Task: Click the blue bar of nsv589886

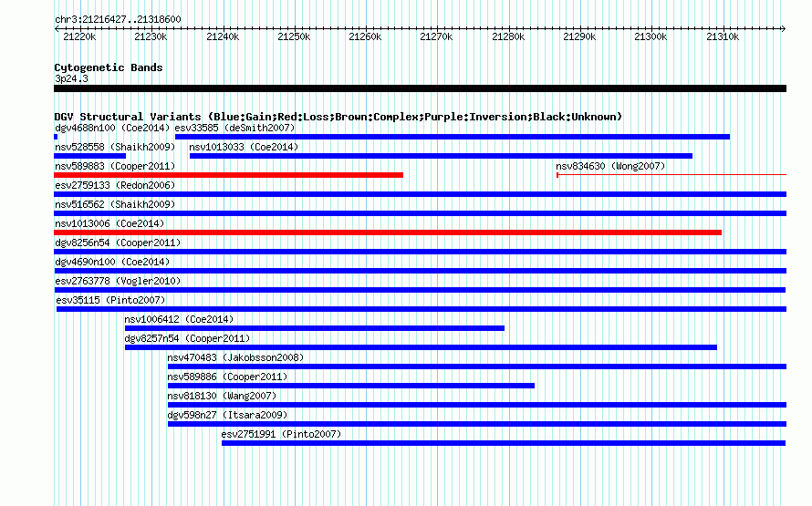Action: coord(351,386)
